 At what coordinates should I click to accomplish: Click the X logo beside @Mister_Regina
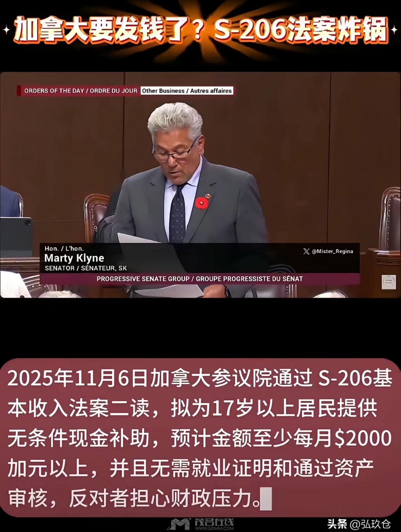(306, 251)
